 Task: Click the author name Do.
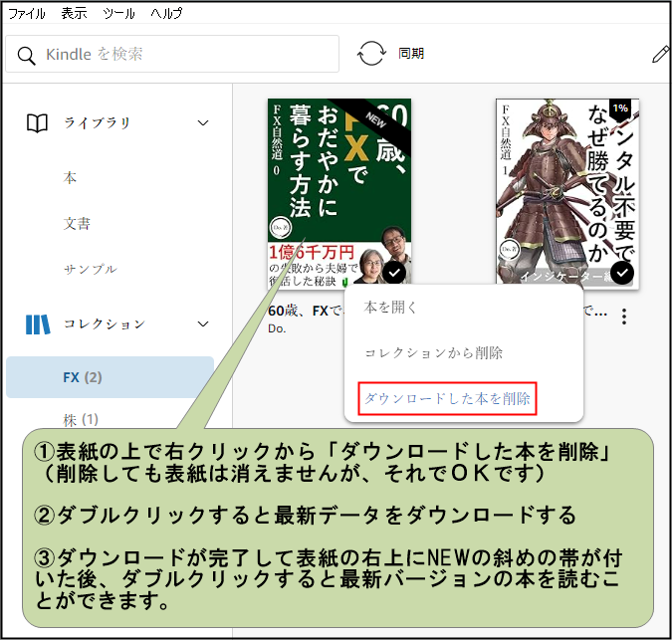[x=277, y=328]
